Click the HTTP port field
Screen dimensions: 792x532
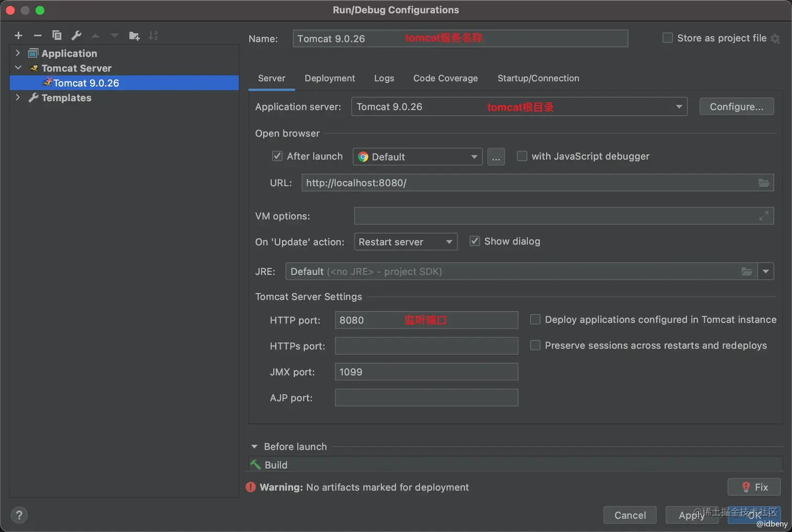pyautogui.click(x=426, y=320)
